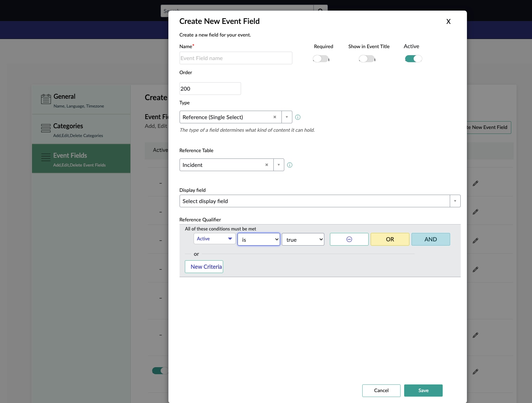
Task: Click the info icon beside Reference Table
Action: tap(290, 165)
